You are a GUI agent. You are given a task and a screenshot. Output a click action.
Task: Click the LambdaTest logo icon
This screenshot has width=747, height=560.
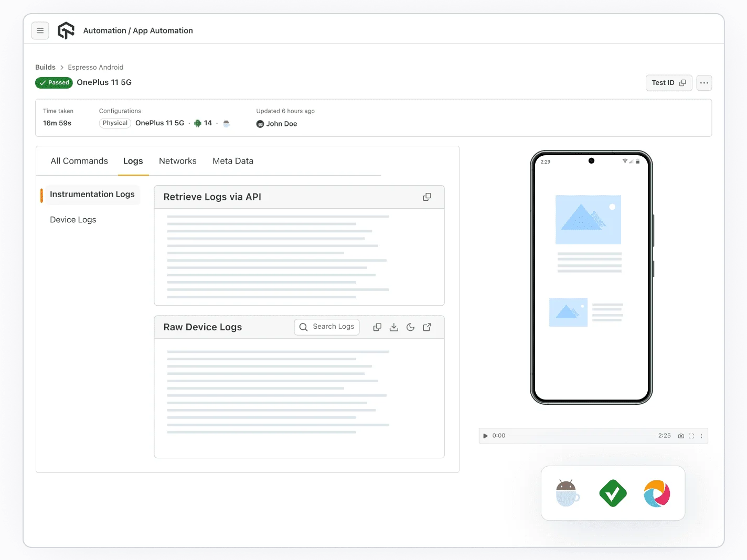pyautogui.click(x=66, y=31)
